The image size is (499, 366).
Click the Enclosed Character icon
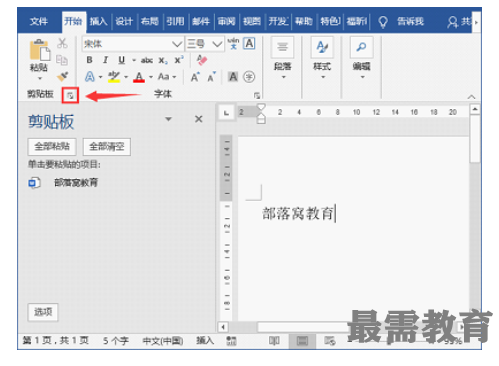point(249,77)
